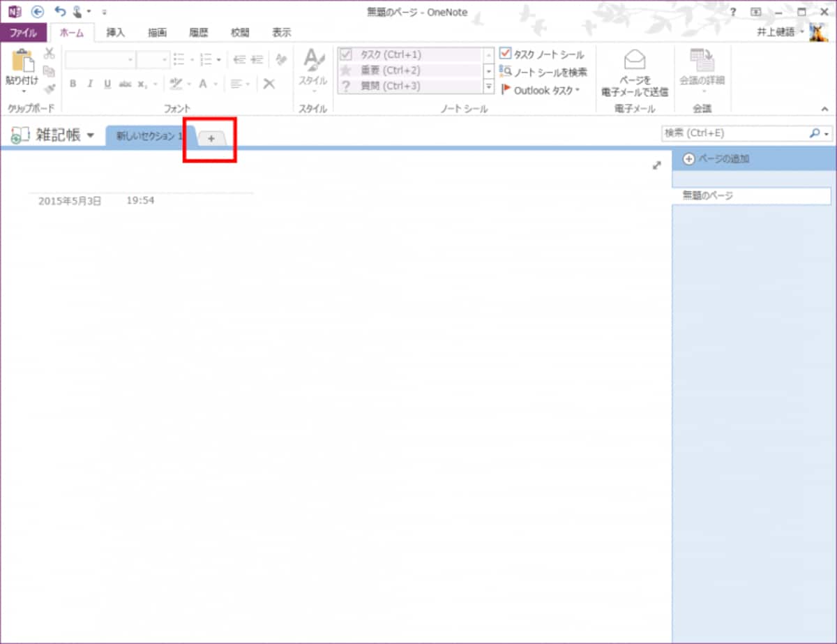Switch to the 描画 ribbon tab
This screenshot has height=644, width=837.
pyautogui.click(x=157, y=33)
